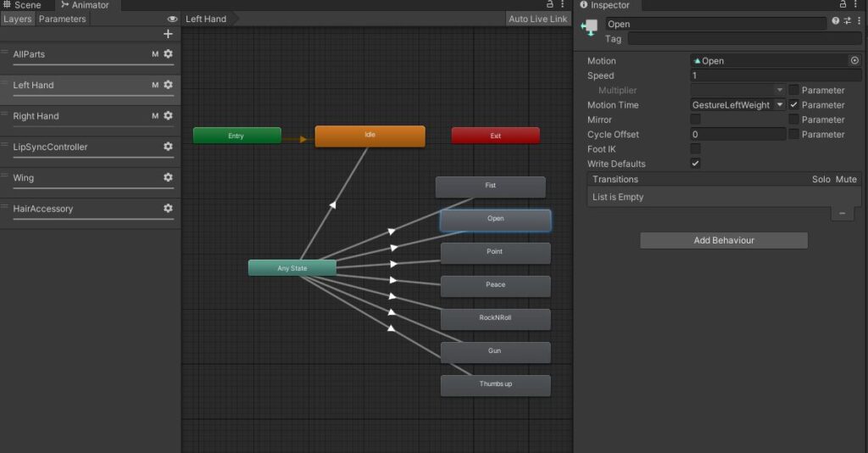This screenshot has width=868, height=453.
Task: Click gear icon on LipSyncController layer
Action: click(168, 147)
